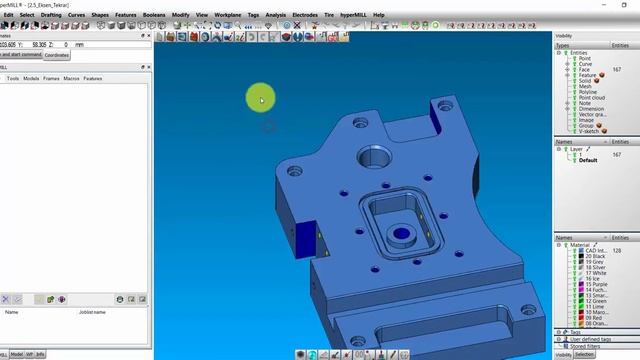Switch to the Model tab at bottom left
Viewport: 640px width, 360px height.
(x=17, y=354)
